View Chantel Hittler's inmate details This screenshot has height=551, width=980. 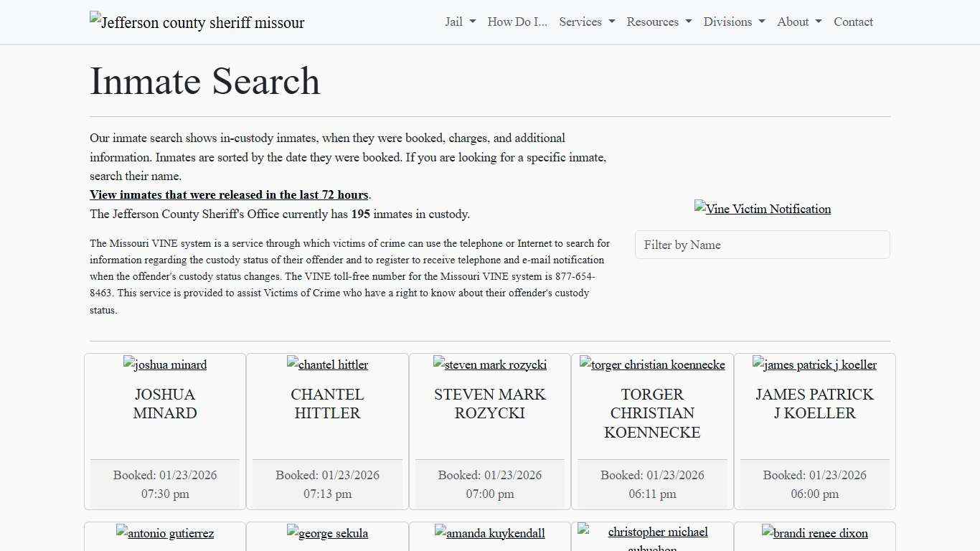[327, 364]
